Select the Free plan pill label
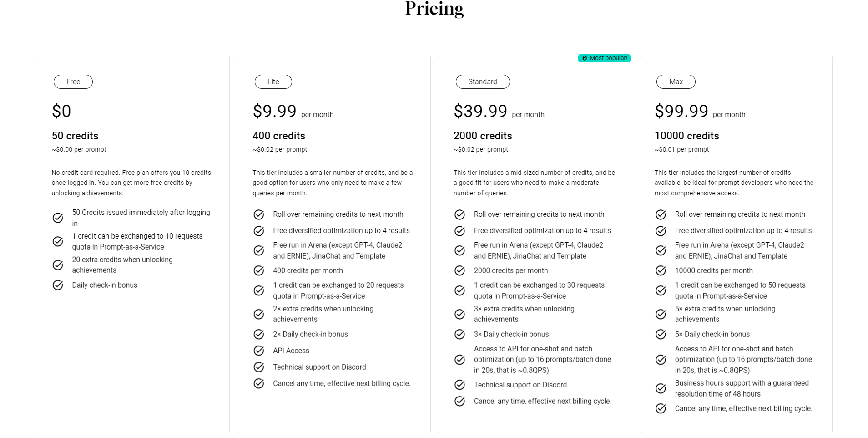 73,81
